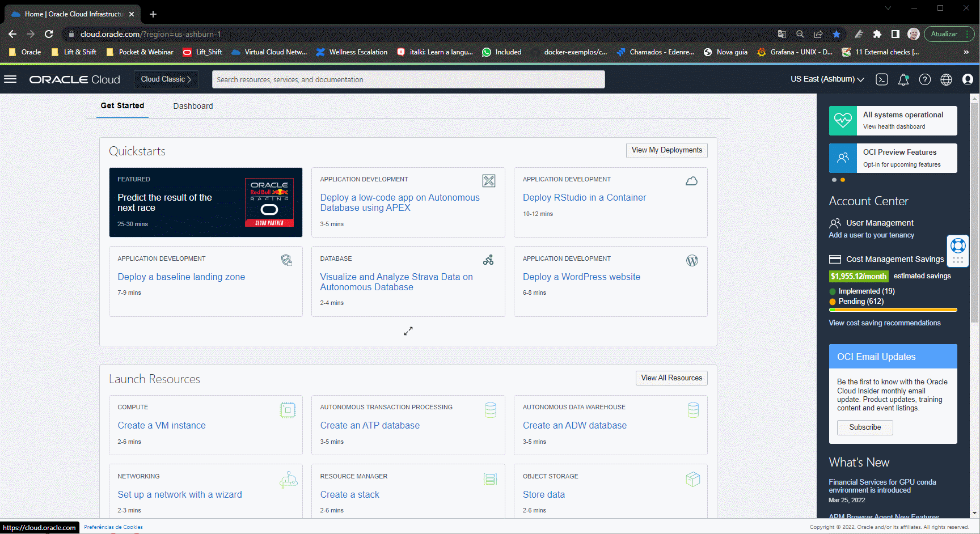The image size is (980, 534).
Task: Select the first carousel dot indicator
Action: [x=834, y=180]
